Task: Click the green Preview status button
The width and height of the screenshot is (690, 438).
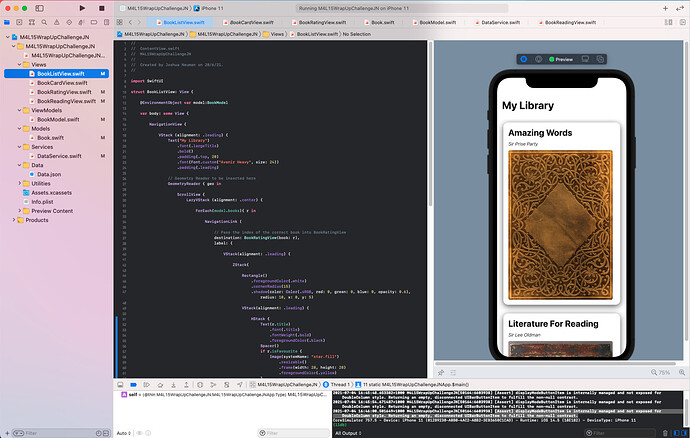Action: [561, 59]
